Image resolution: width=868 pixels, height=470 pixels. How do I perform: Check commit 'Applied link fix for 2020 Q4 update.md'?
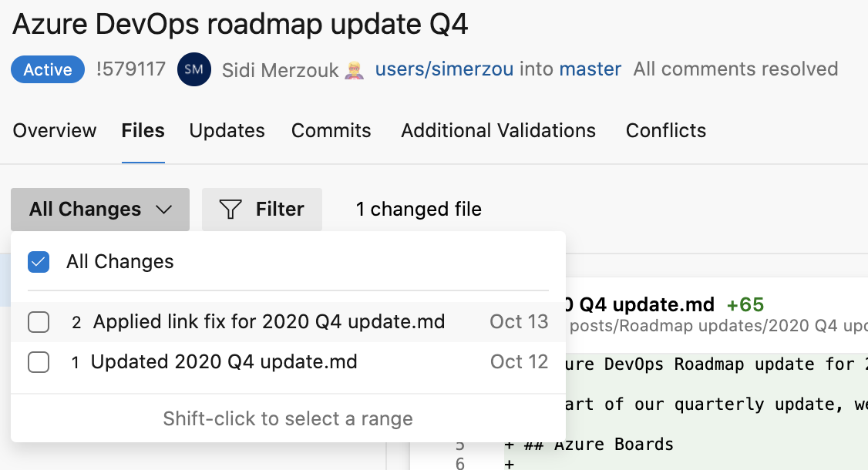pos(39,322)
